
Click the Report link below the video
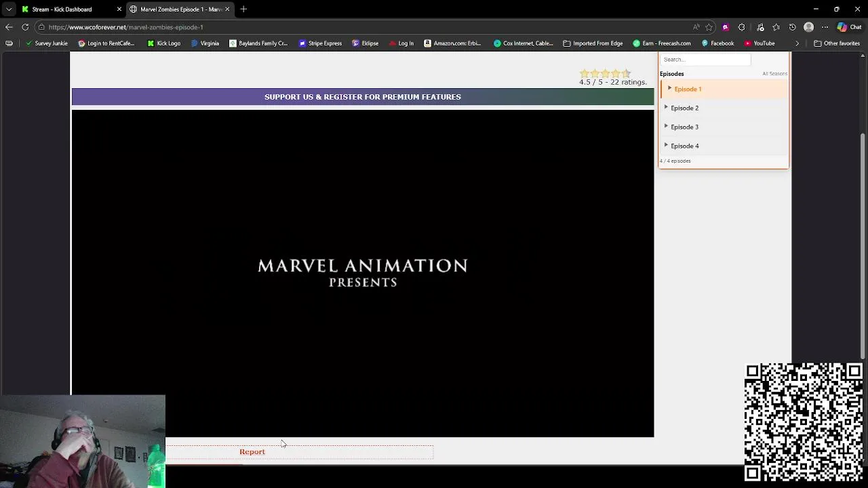[x=252, y=452]
